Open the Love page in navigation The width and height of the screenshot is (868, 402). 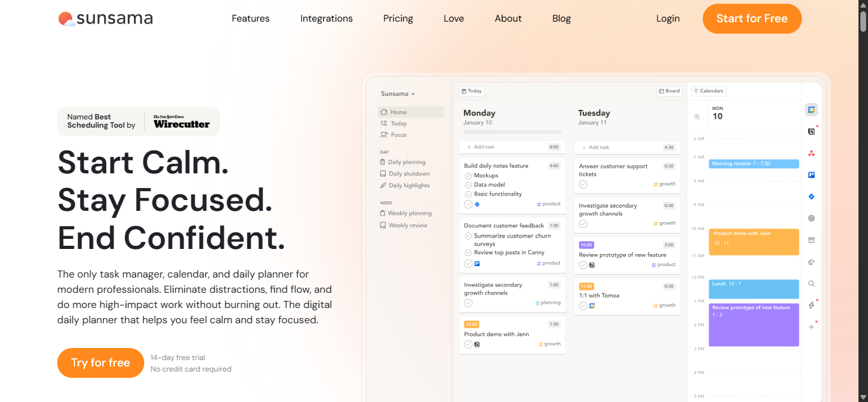pos(454,18)
